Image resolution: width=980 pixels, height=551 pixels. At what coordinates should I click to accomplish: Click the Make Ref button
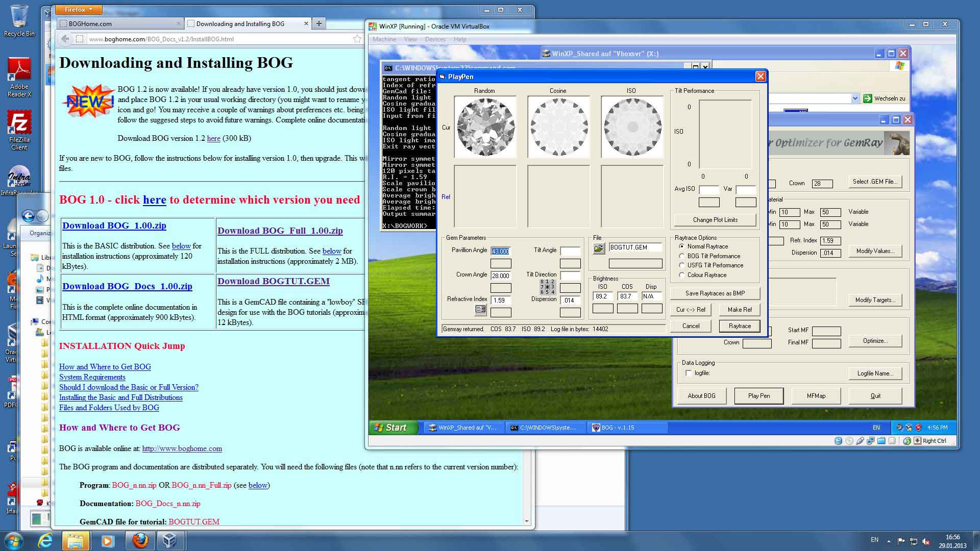click(x=740, y=310)
